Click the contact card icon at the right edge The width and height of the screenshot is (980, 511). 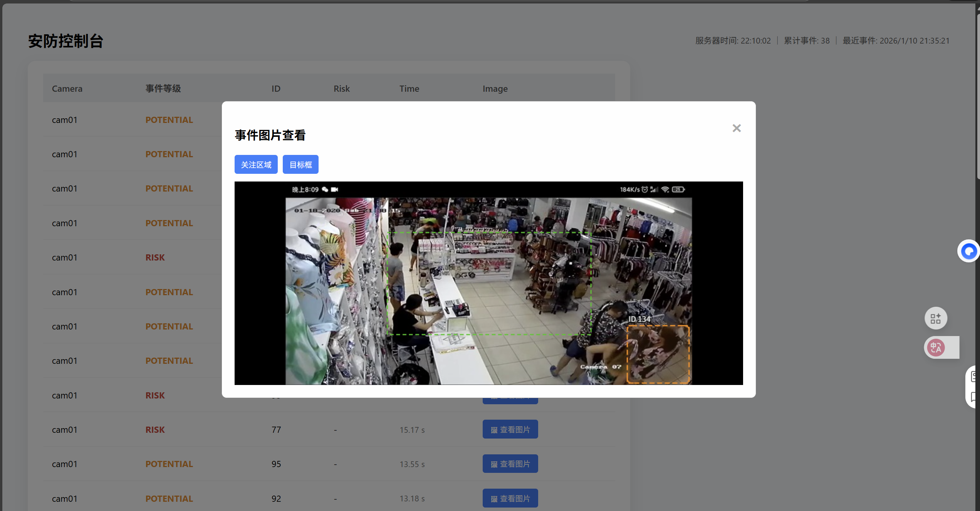pos(974,376)
